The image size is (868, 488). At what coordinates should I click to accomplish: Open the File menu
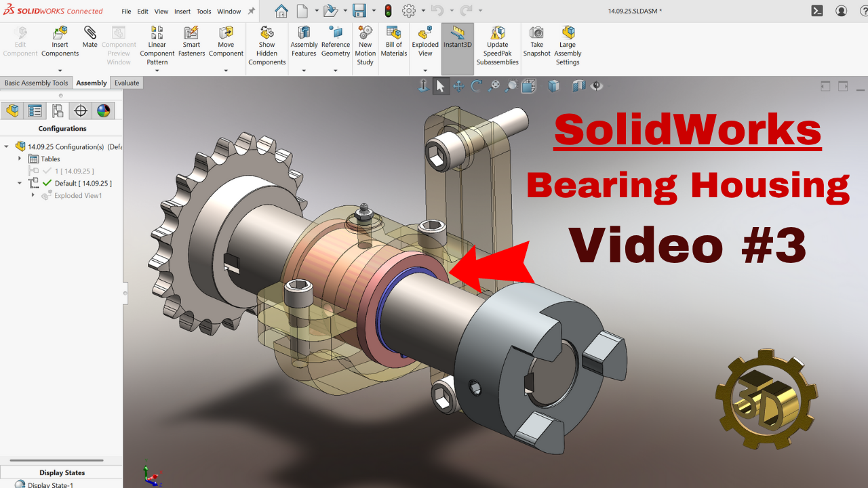[x=127, y=12]
